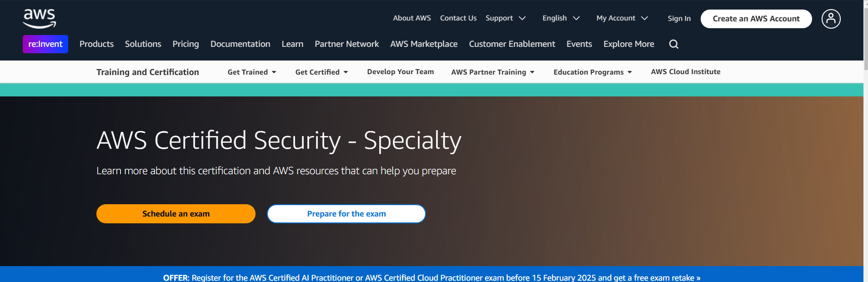Click the About AWS link
Screen dimensions: 868x282
tap(412, 18)
